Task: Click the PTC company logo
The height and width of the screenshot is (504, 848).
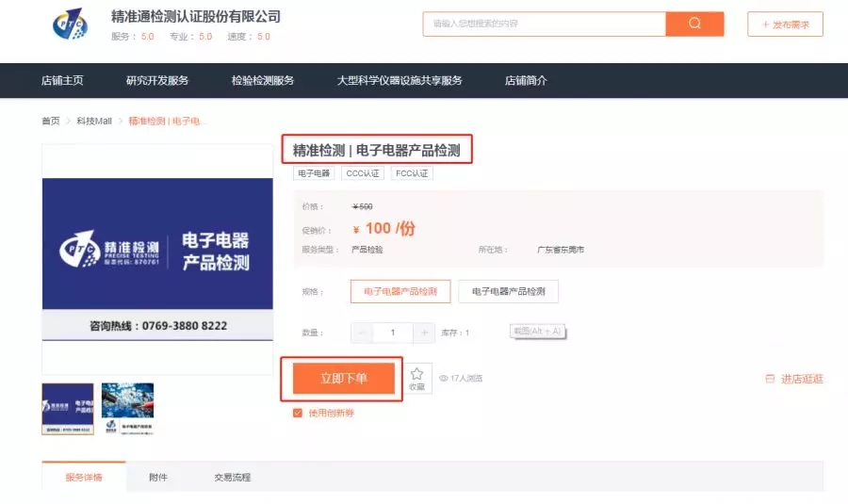Action: tap(70, 24)
